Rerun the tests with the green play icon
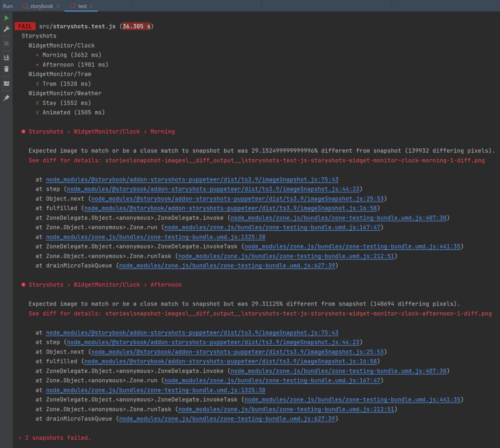Screen dimensions: 500x448 click(x=6, y=18)
